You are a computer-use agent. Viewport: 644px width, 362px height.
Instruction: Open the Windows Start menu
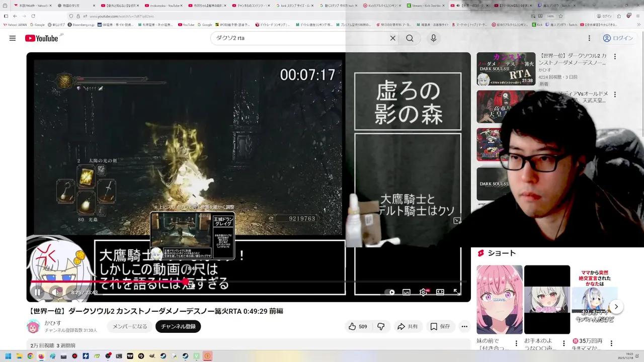tap(8, 356)
